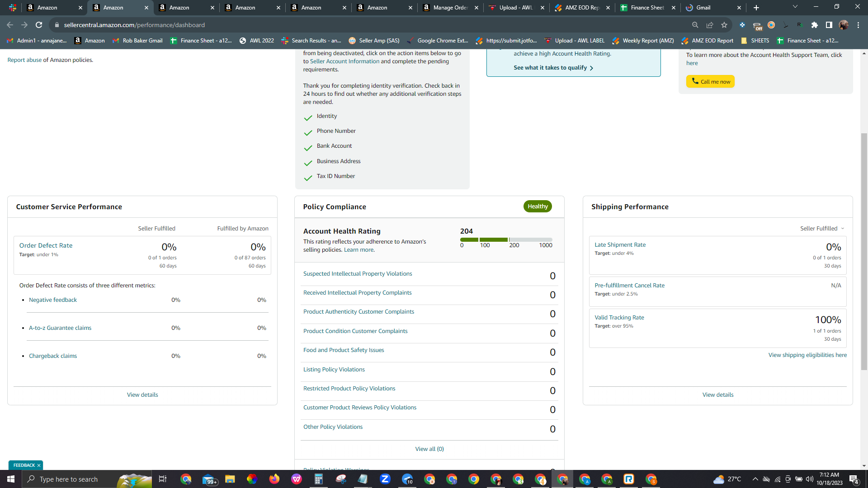The height and width of the screenshot is (488, 868).
Task: Reload the Seller Central page
Action: point(39,25)
